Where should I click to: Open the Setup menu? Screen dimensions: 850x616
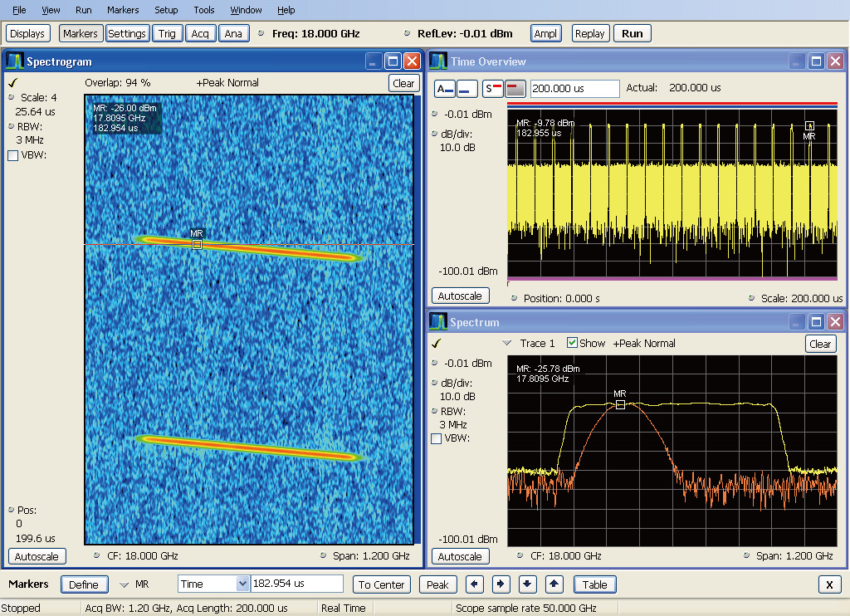pos(166,10)
